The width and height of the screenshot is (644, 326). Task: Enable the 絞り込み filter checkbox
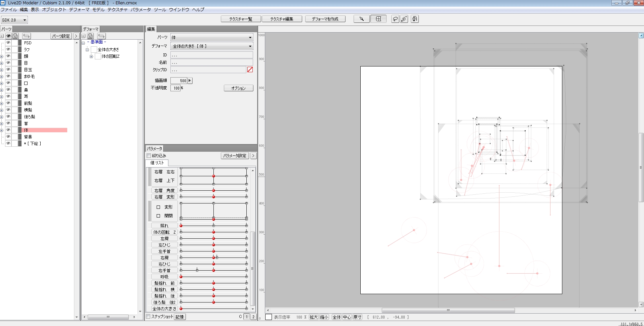point(149,156)
